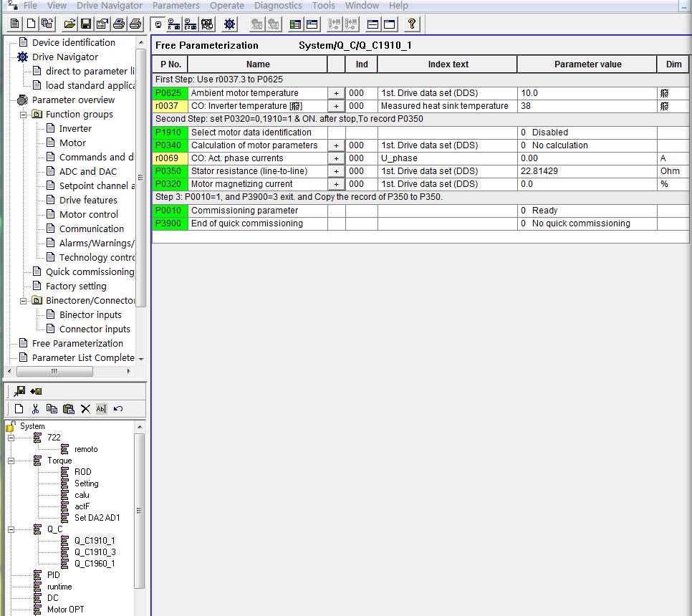Select Quick commissioning in the navigation tree
The image size is (692, 616).
click(x=90, y=271)
